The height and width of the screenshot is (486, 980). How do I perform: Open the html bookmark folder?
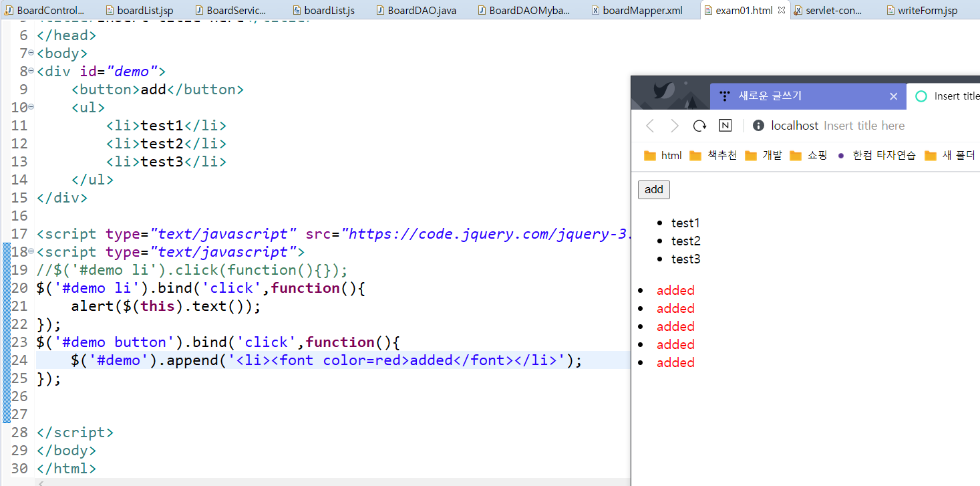pyautogui.click(x=663, y=156)
